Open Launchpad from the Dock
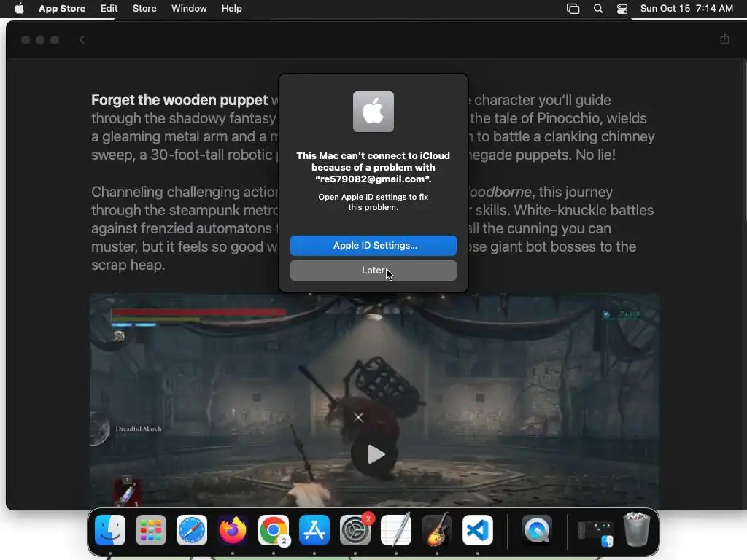This screenshot has height=560, width=747. tap(151, 530)
